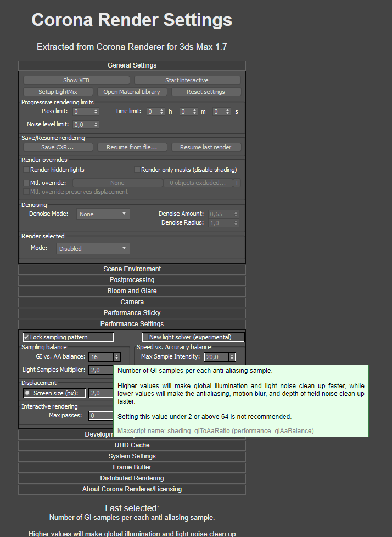Collapse the General Settings rollout
The image size is (392, 537).
pyautogui.click(x=132, y=65)
